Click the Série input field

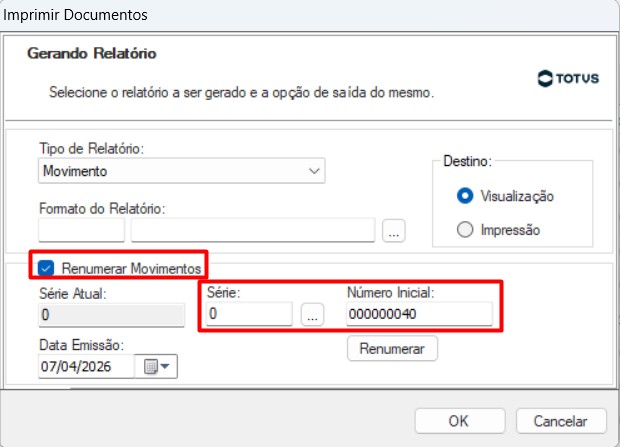(x=249, y=314)
